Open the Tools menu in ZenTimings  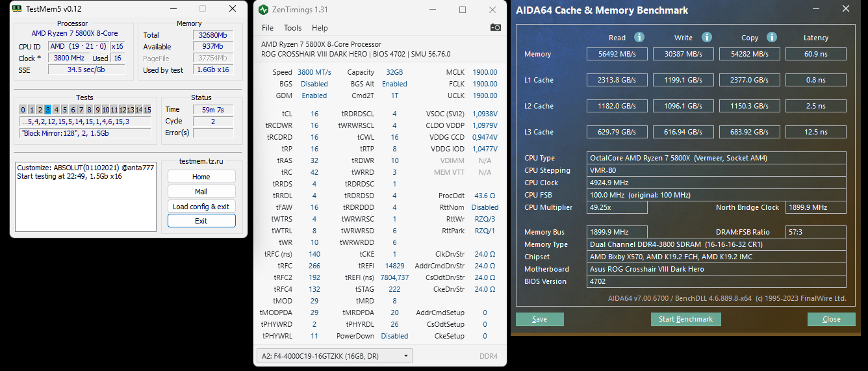click(293, 28)
